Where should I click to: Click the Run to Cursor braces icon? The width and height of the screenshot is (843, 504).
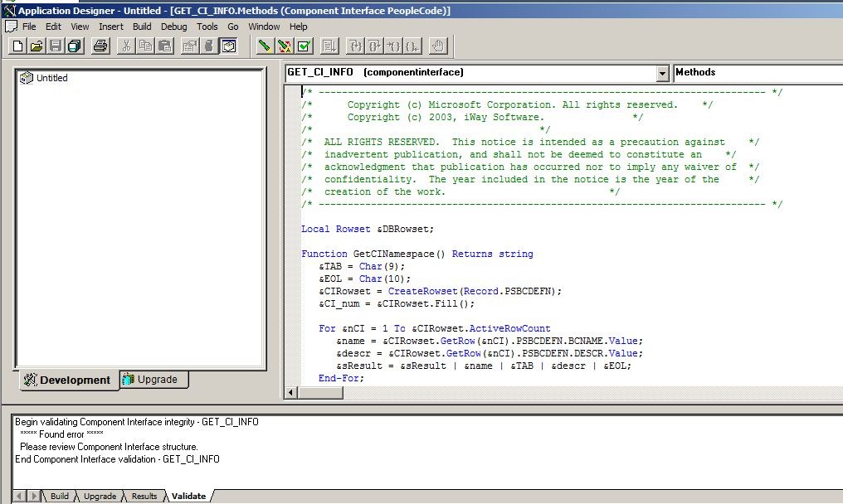(x=413, y=46)
